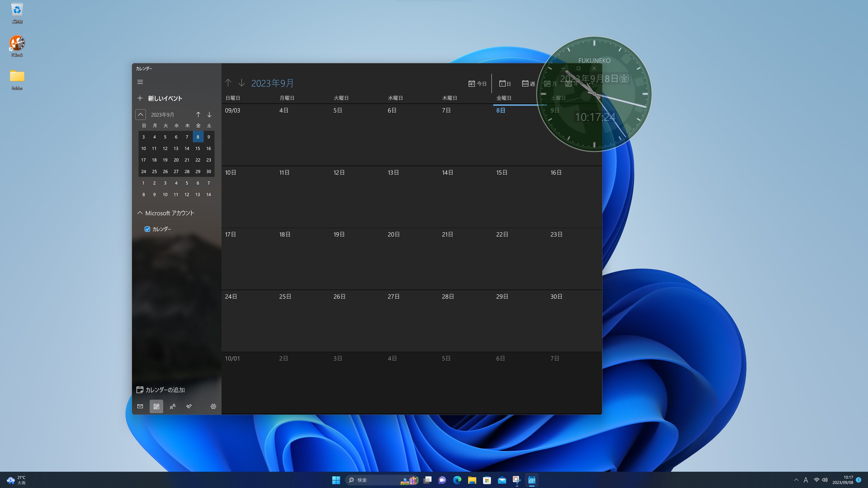Go to previous month with main up arrow
The image size is (868, 488).
point(228,83)
